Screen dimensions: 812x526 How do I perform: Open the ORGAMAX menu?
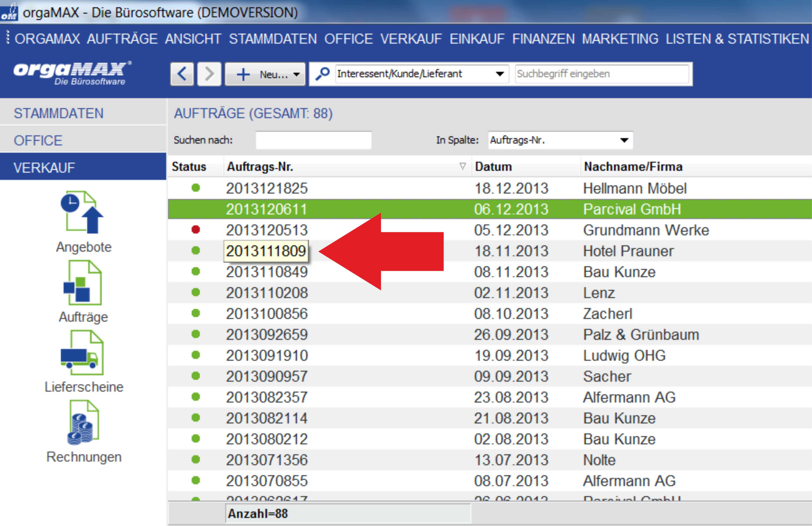coord(47,39)
